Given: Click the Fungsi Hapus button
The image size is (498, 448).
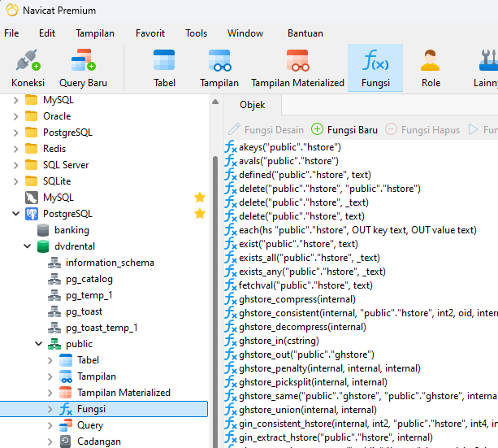Looking at the screenshot, I should [422, 130].
